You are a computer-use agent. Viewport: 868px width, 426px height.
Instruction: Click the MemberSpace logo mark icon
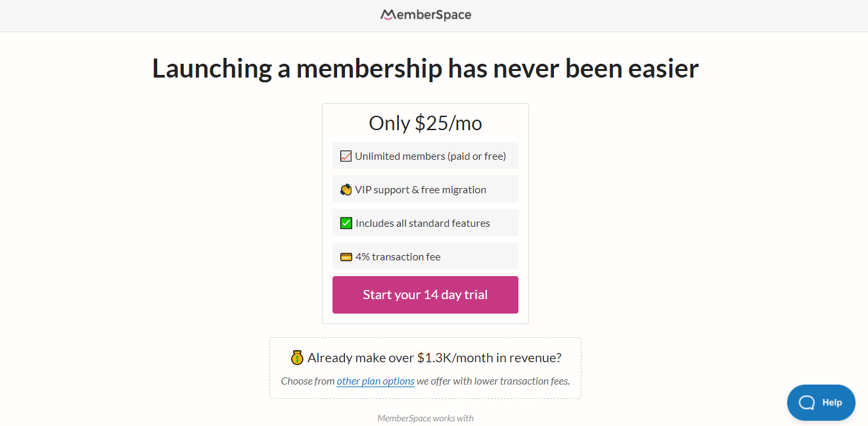pyautogui.click(x=387, y=14)
